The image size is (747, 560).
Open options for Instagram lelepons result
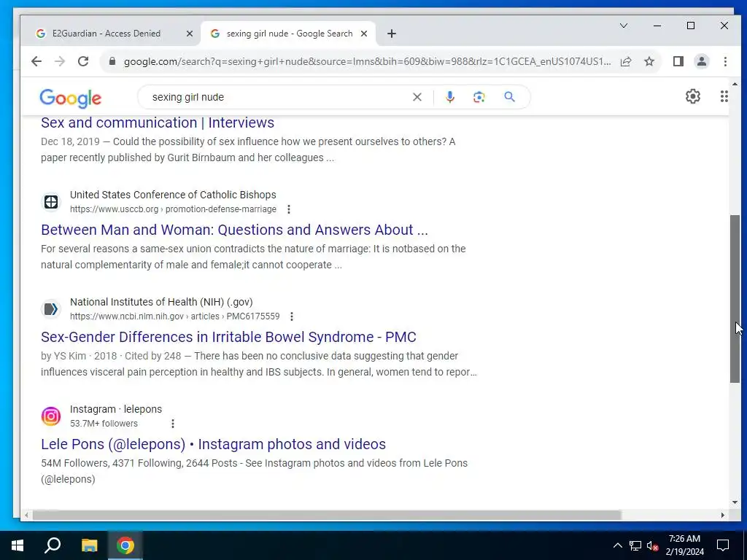[x=173, y=424]
